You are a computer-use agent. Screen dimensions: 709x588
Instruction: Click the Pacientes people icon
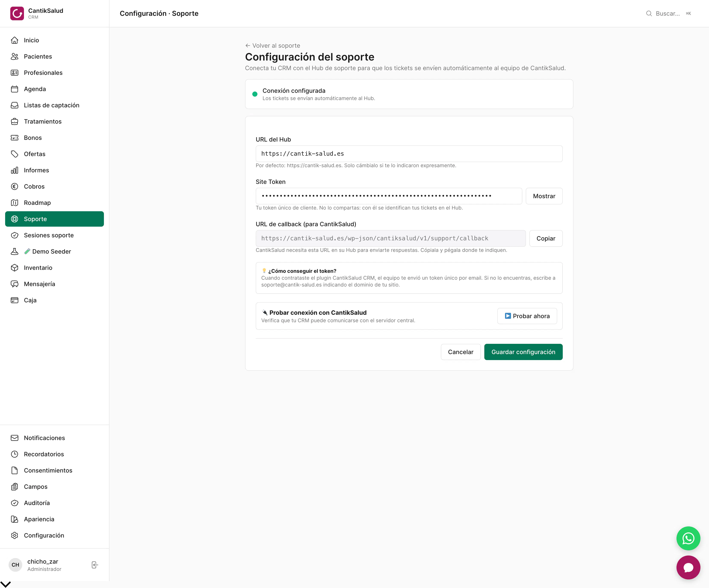[x=15, y=56]
